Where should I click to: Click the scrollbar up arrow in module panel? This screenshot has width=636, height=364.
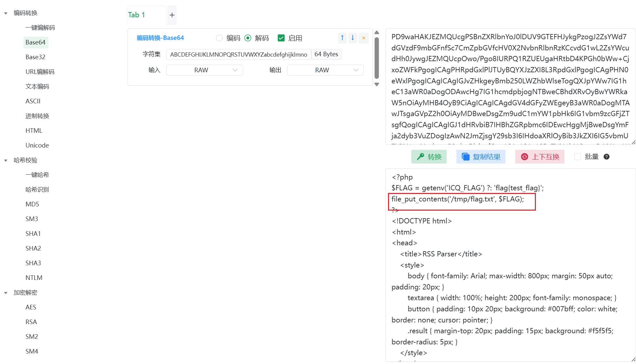point(377,32)
